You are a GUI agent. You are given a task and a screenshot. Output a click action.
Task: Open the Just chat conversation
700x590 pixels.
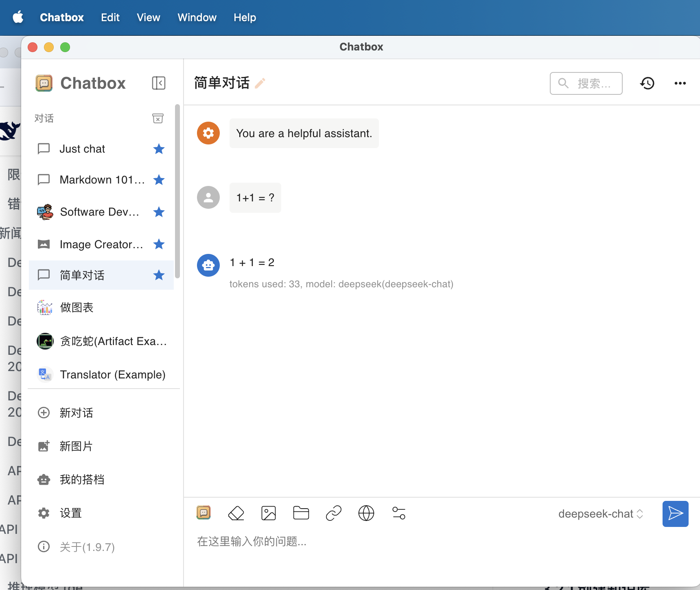click(101, 149)
